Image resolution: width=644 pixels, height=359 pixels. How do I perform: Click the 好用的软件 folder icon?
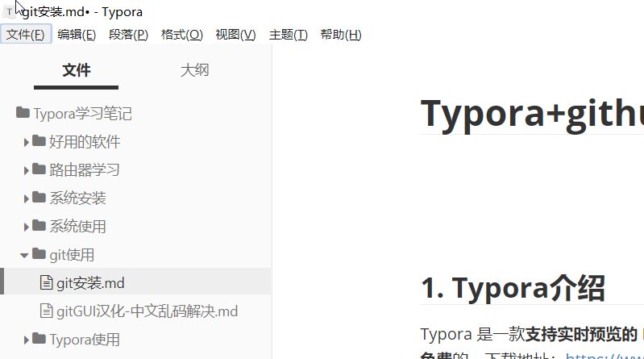39,140
